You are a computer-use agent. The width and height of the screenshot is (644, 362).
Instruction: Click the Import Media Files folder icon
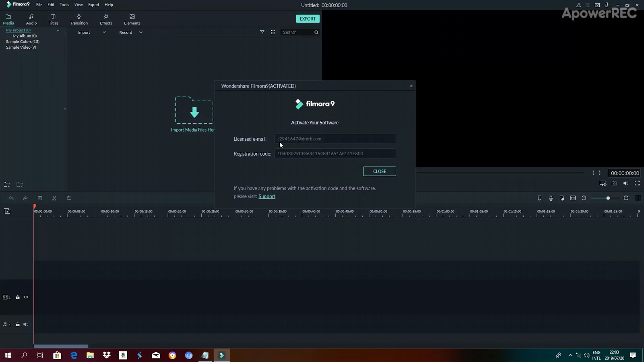coord(194,110)
